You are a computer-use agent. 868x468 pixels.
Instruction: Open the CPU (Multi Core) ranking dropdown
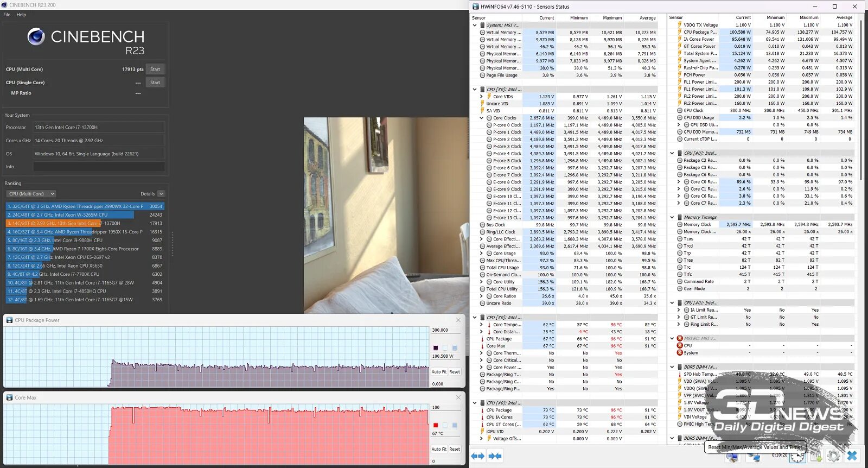point(31,194)
